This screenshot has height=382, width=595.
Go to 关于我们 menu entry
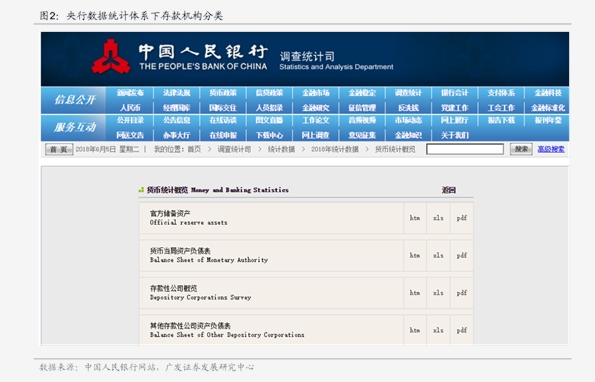(x=455, y=135)
